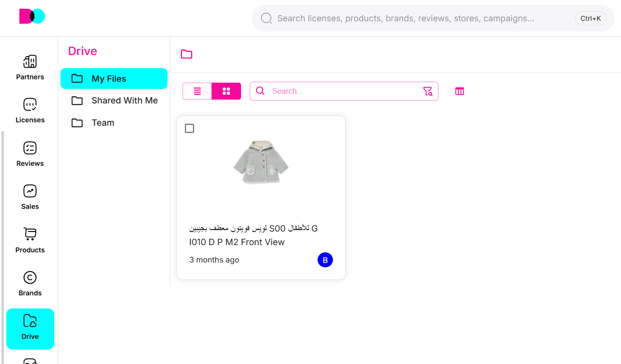The height and width of the screenshot is (364, 621).
Task: Go to Brands in the sidebar
Action: 30,284
